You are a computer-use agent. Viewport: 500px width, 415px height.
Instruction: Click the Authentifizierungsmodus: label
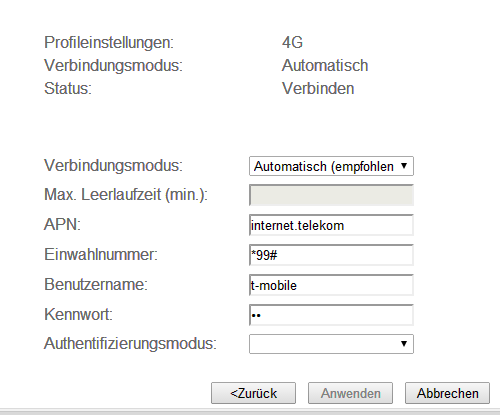coord(130,343)
